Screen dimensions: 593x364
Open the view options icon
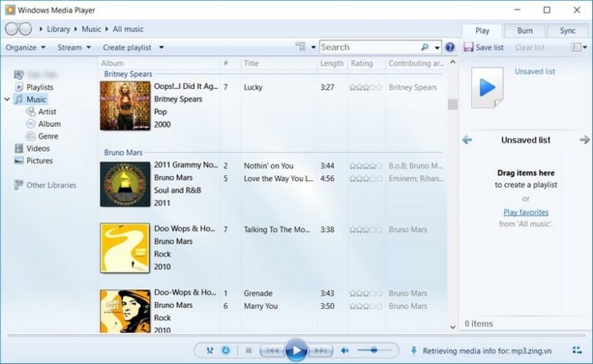coord(301,47)
